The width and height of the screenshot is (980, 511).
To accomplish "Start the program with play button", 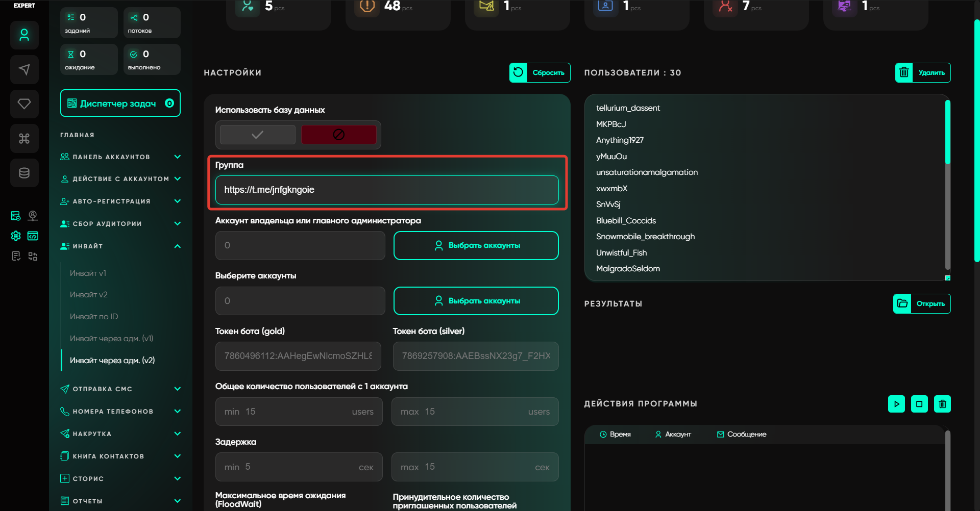I will point(896,404).
